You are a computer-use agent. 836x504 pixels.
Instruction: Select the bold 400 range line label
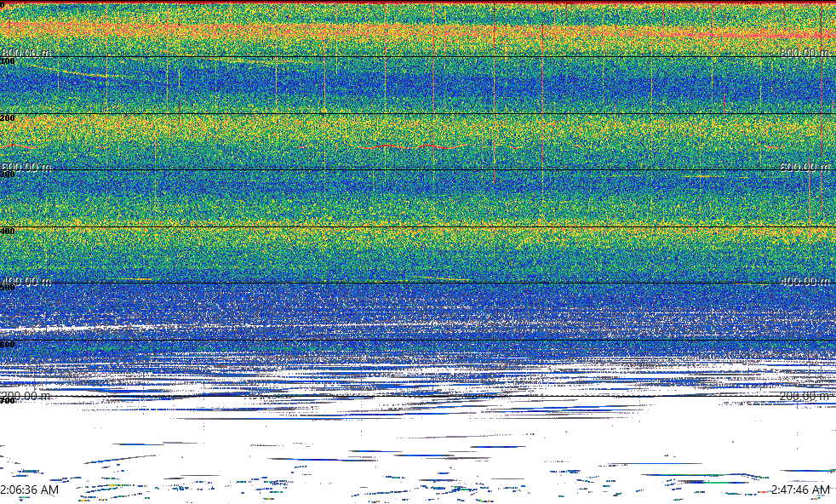8,231
